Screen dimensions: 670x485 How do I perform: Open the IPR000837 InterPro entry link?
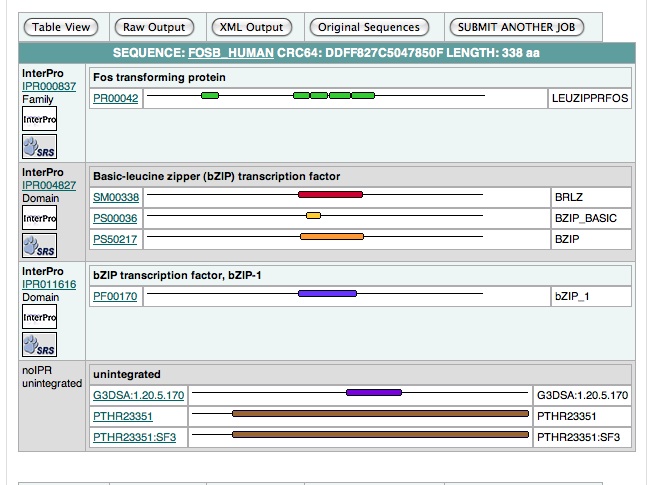tap(49, 87)
